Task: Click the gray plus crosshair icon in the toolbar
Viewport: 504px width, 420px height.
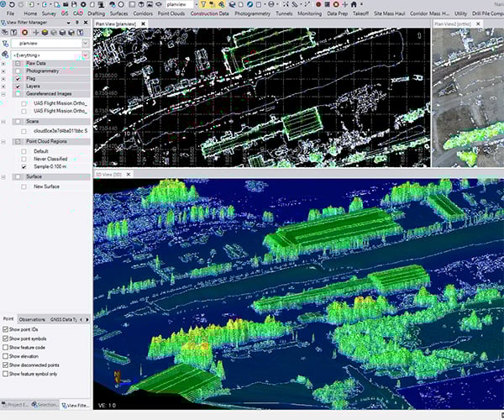Action: (345, 4)
